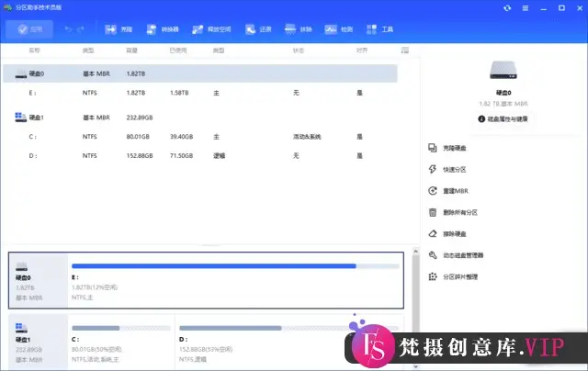
Task: Open 磁盘属性与健康 properties button
Action: tap(503, 118)
